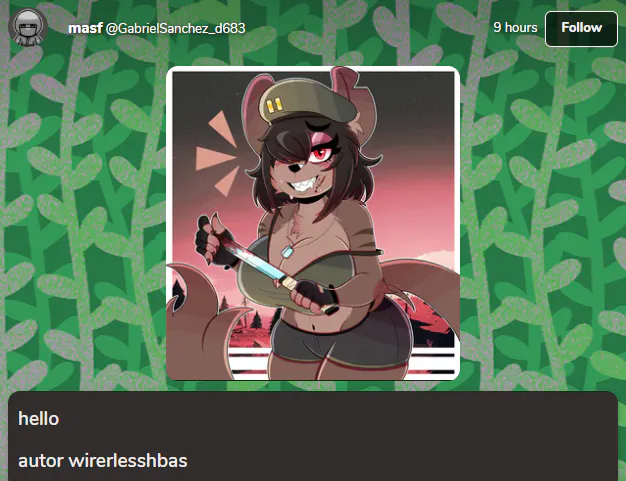Viewport: 626px width, 481px height.
Task: Open the 9 hours timestamp link
Action: tap(515, 28)
